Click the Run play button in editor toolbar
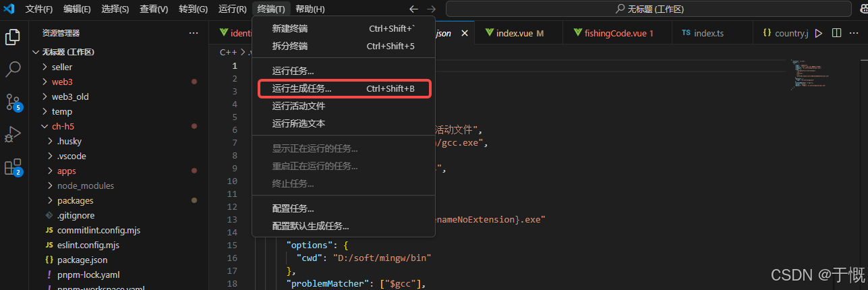This screenshot has height=290, width=868. (x=819, y=33)
